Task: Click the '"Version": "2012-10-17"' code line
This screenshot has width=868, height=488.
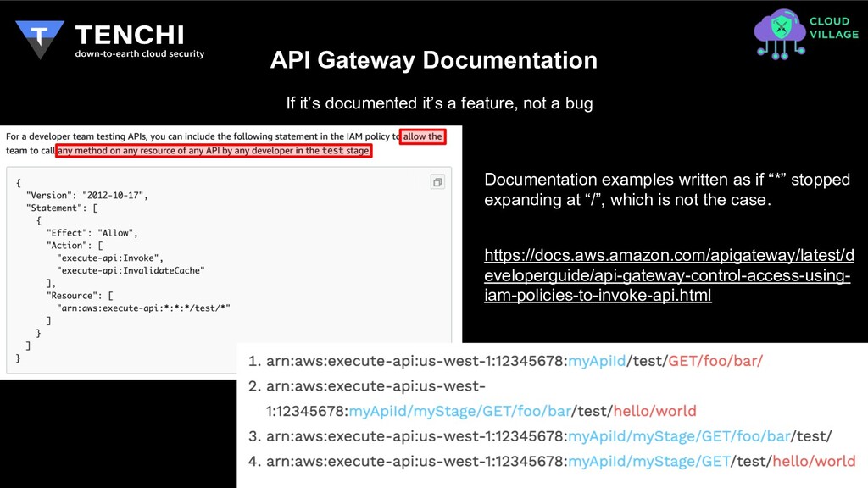Action: 87,196
